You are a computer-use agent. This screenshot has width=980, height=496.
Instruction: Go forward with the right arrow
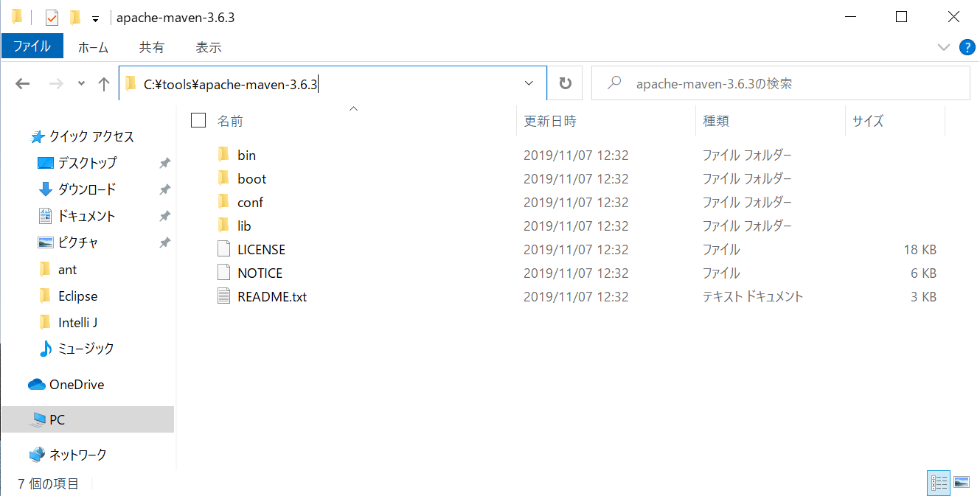pyautogui.click(x=55, y=83)
